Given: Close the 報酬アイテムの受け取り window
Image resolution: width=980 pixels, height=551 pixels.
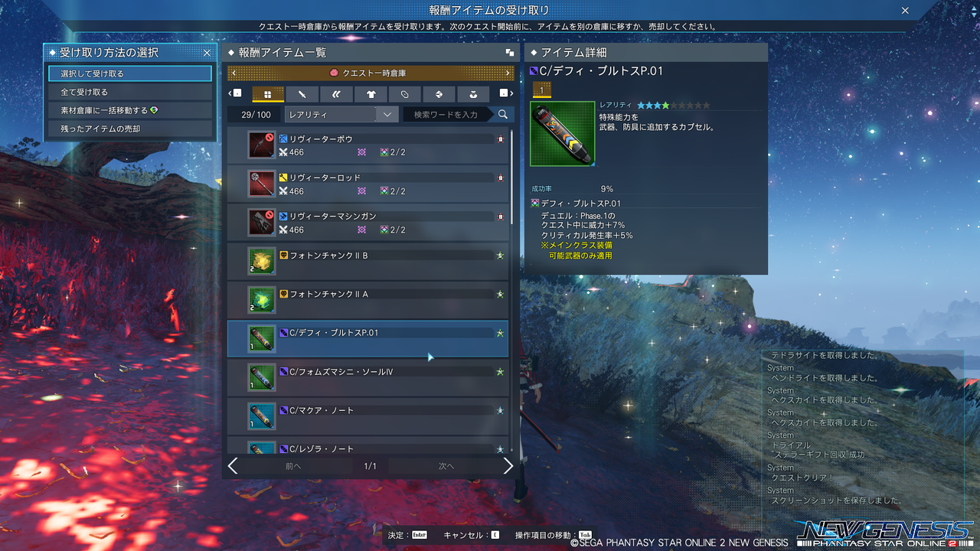Looking at the screenshot, I should 905,11.
